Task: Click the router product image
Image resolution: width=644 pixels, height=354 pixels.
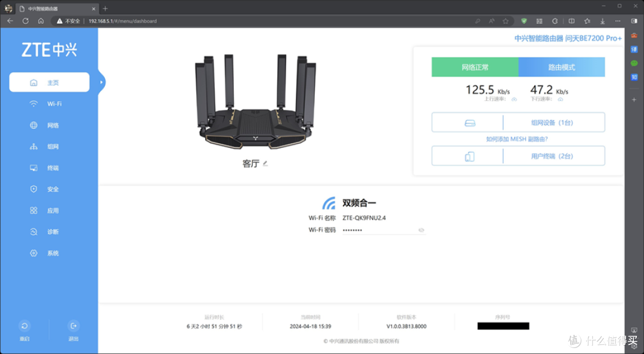Action: (x=255, y=102)
